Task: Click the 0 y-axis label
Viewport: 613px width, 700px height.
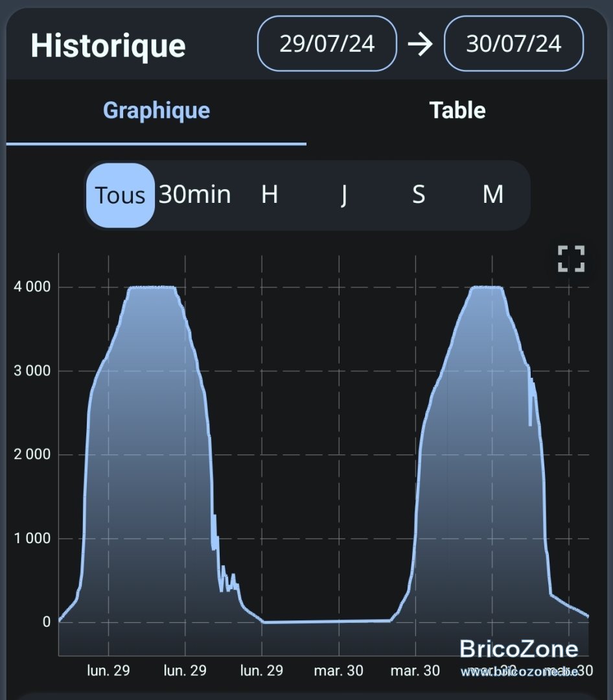Action: coord(47,622)
